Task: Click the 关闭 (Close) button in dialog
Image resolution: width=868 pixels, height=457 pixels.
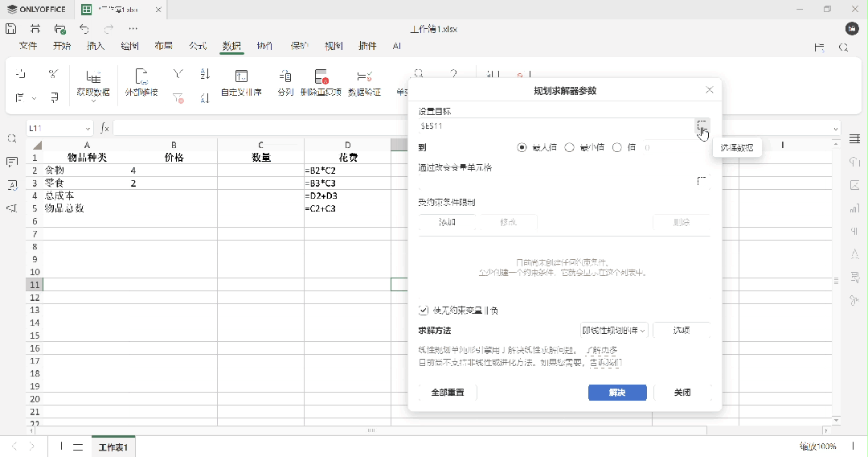Action: pyautogui.click(x=682, y=392)
